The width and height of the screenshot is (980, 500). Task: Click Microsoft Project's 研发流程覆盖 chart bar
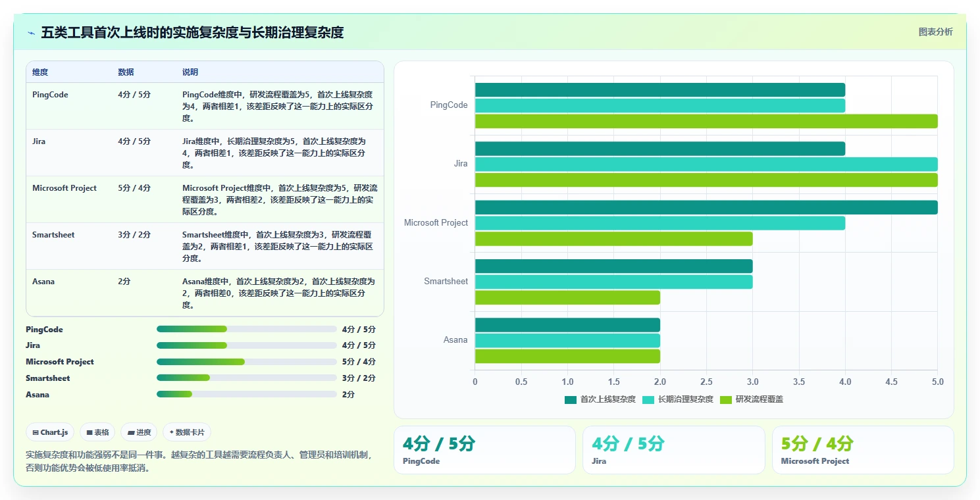pyautogui.click(x=614, y=239)
